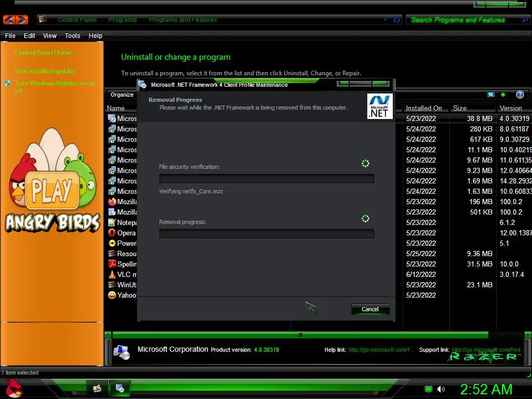Click the Removal progress bar

point(267,234)
